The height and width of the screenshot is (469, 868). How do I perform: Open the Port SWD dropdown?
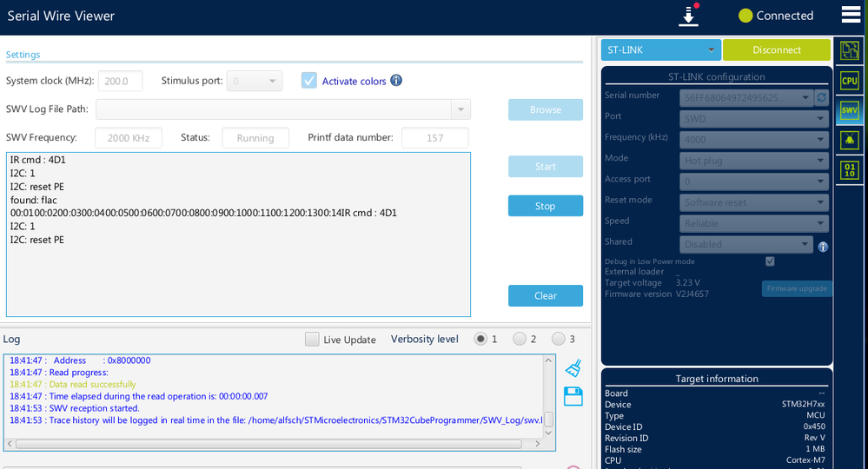point(754,118)
